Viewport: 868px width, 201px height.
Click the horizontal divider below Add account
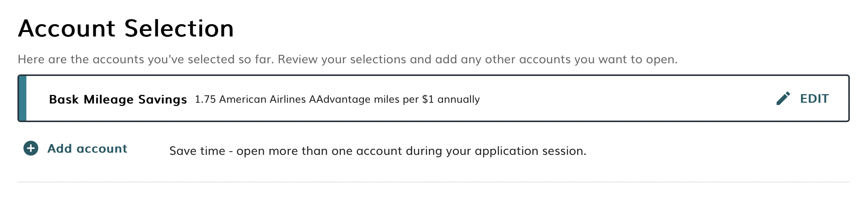pyautogui.click(x=433, y=182)
